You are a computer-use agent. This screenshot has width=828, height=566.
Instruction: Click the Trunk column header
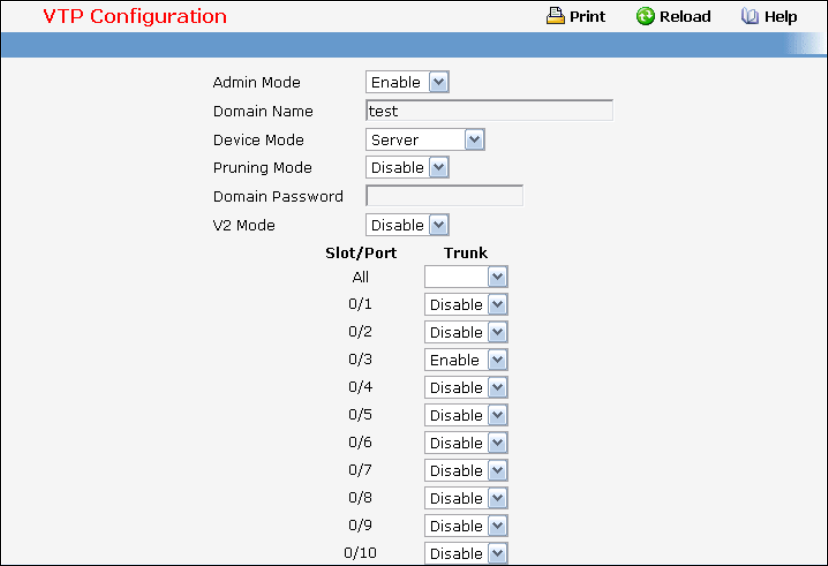[465, 253]
